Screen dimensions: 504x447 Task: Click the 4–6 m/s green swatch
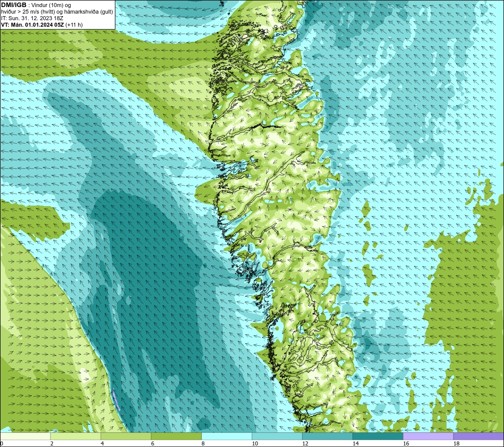tap(126, 436)
